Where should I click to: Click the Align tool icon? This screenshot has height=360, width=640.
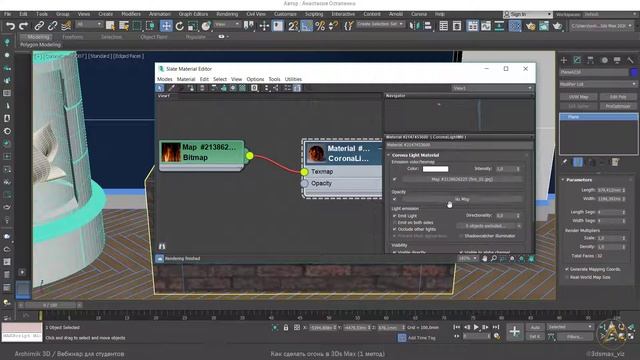tap(428, 26)
